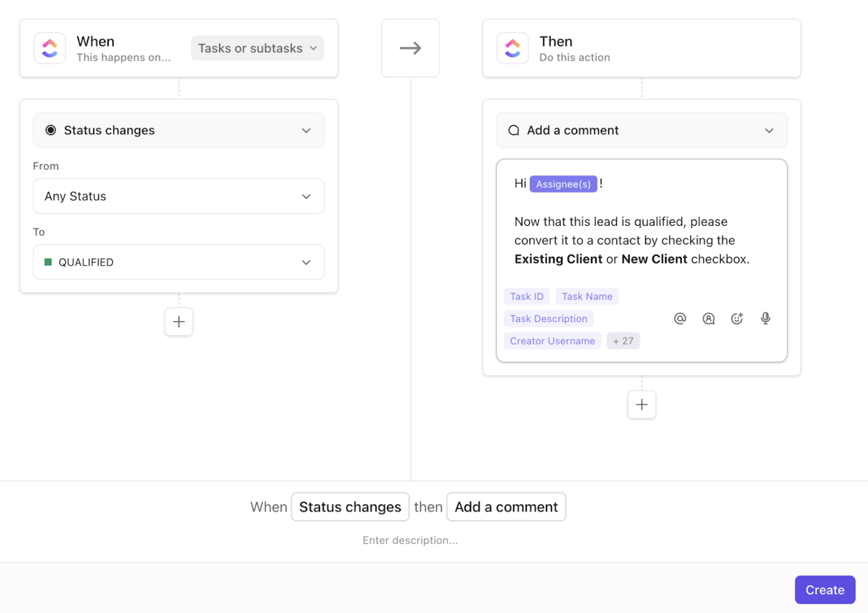
Task: Open the emoji picker in the comment editor
Action: pos(737,318)
